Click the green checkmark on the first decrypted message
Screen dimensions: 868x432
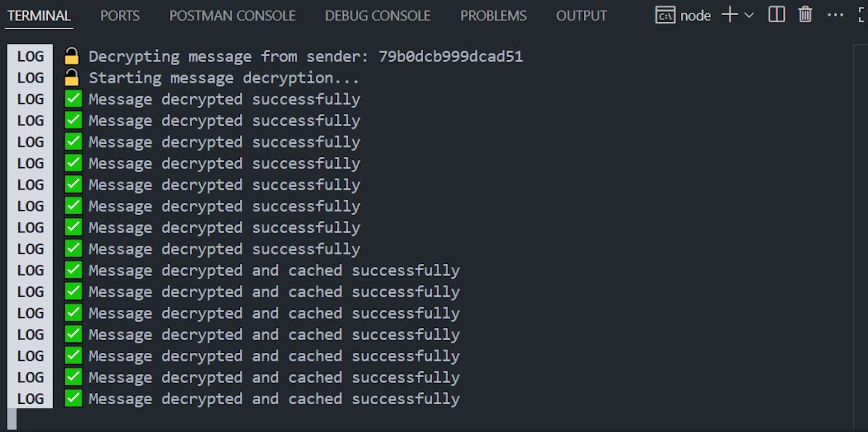[x=72, y=99]
